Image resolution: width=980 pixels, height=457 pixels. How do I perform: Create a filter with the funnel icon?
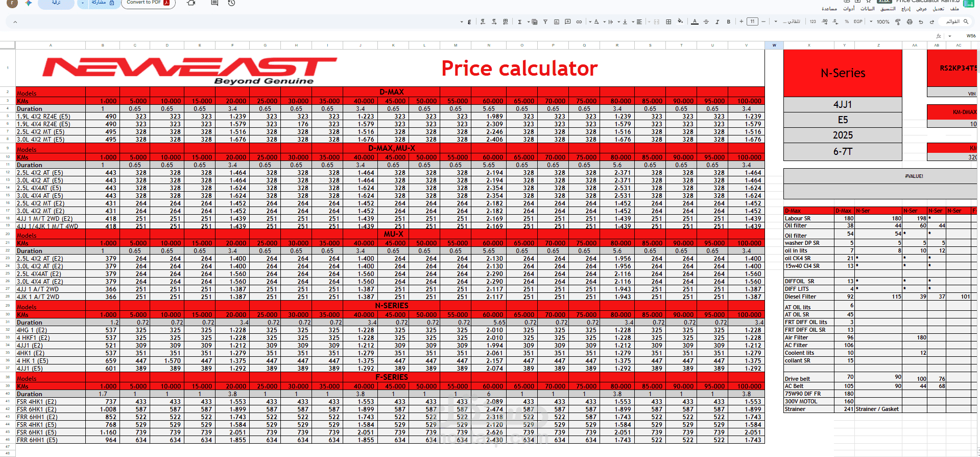click(x=545, y=22)
